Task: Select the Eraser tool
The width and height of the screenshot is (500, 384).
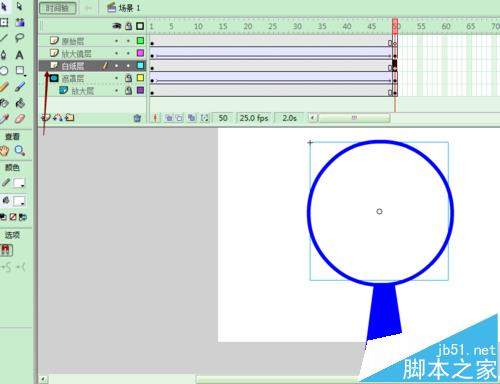Action: 20,119
